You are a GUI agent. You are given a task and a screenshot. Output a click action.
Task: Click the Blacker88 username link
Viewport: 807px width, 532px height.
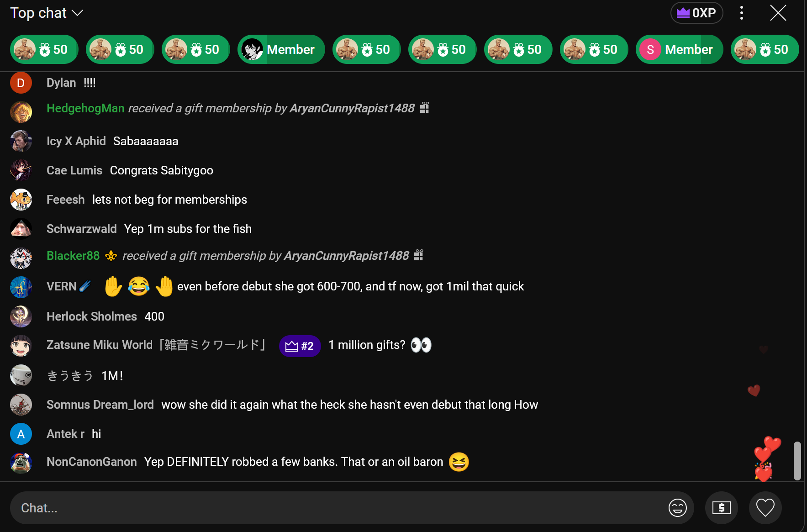73,256
